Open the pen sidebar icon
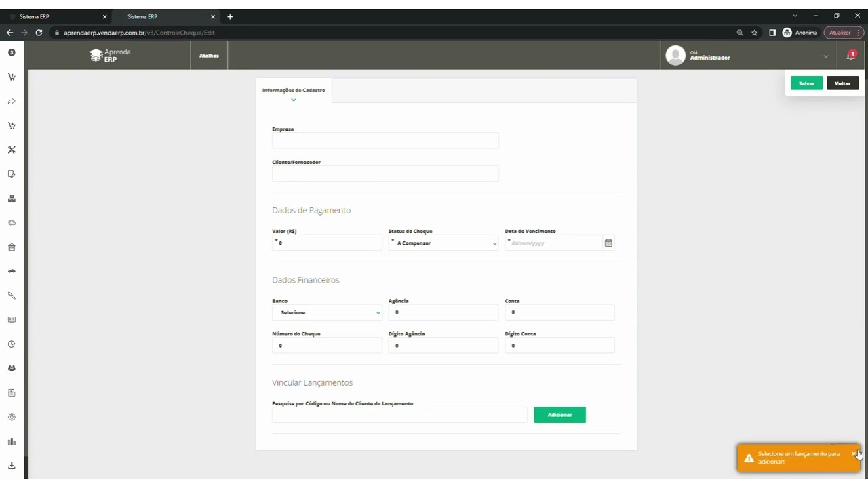This screenshot has height=488, width=868. [12, 296]
